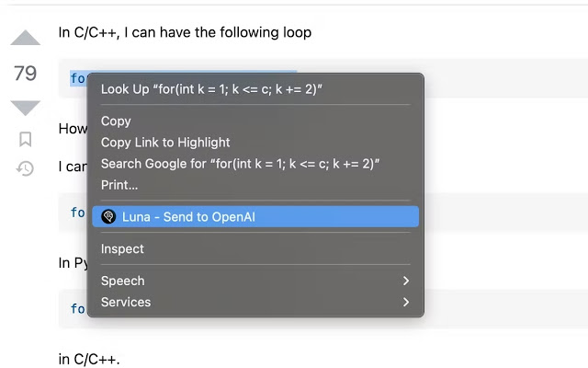Send selection via Luna - Send to OpenAI
Viewport: 588px width, 368px height.
[255, 217]
